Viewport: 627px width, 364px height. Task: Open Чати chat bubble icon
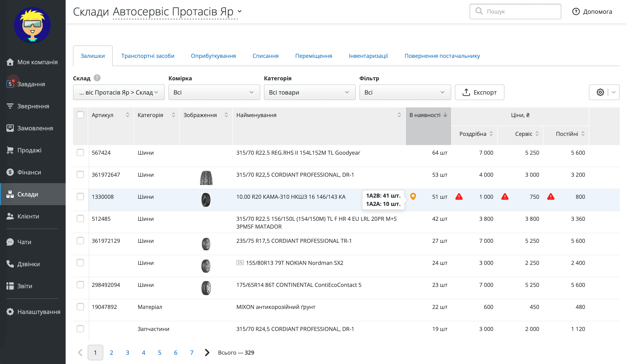coord(10,242)
